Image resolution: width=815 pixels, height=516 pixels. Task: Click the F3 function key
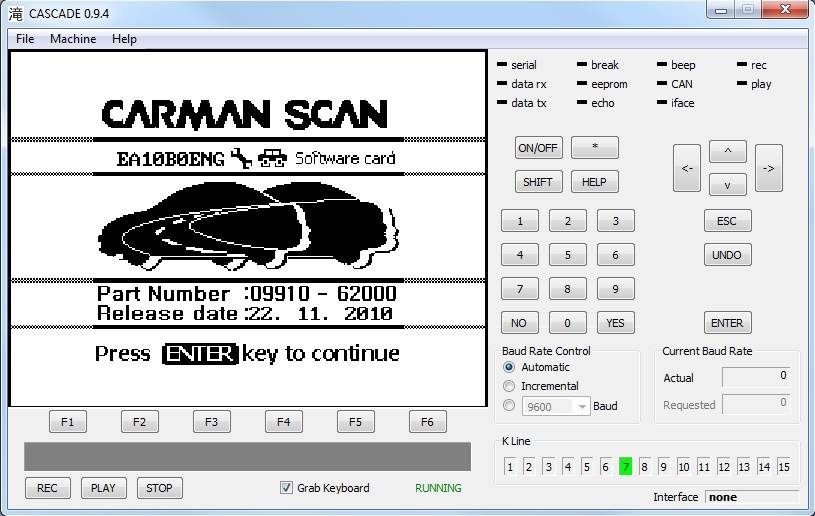coord(212,421)
